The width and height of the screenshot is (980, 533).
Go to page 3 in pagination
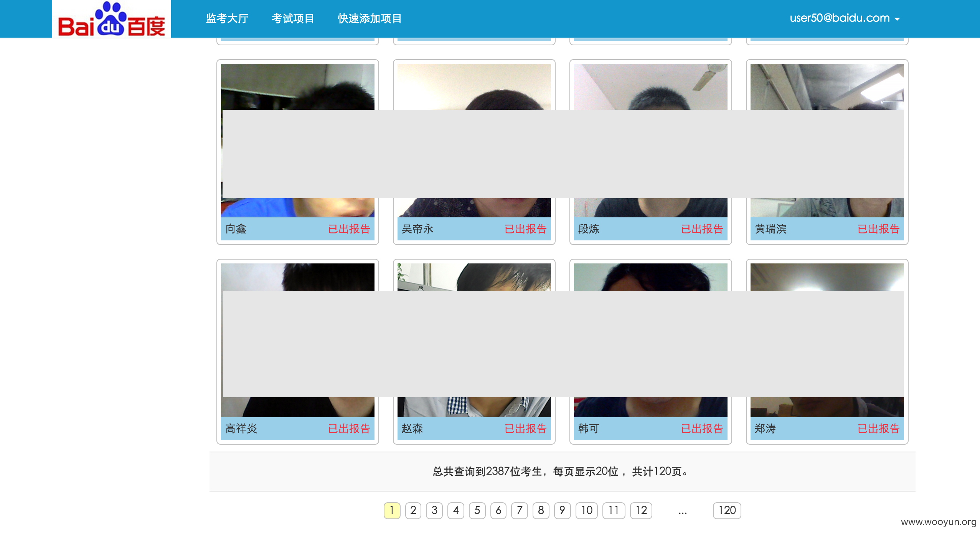click(x=434, y=510)
